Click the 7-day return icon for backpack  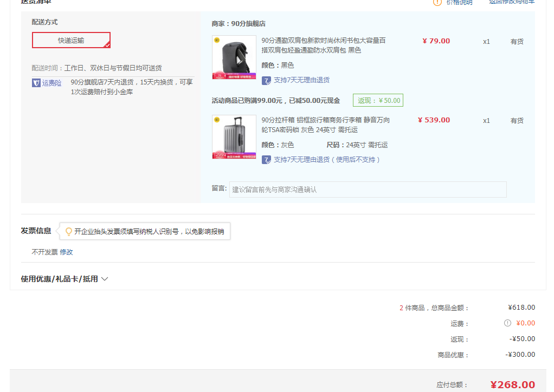(x=266, y=81)
